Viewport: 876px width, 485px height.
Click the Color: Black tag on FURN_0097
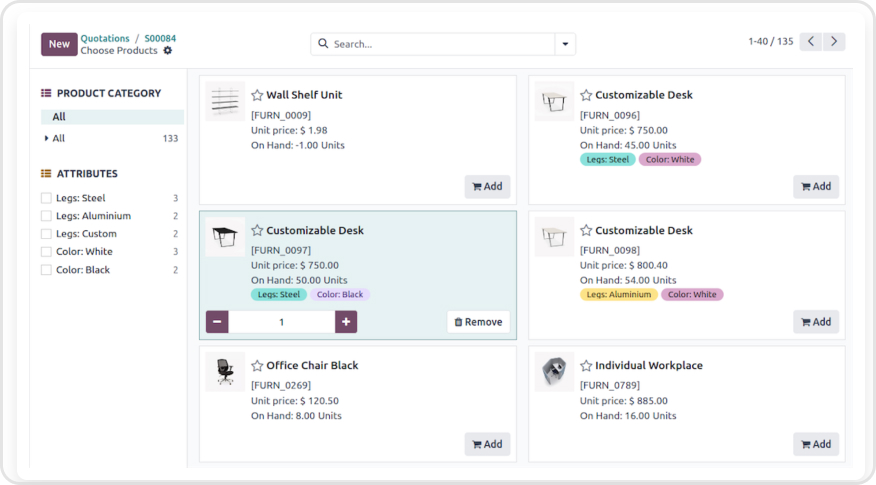coord(340,294)
